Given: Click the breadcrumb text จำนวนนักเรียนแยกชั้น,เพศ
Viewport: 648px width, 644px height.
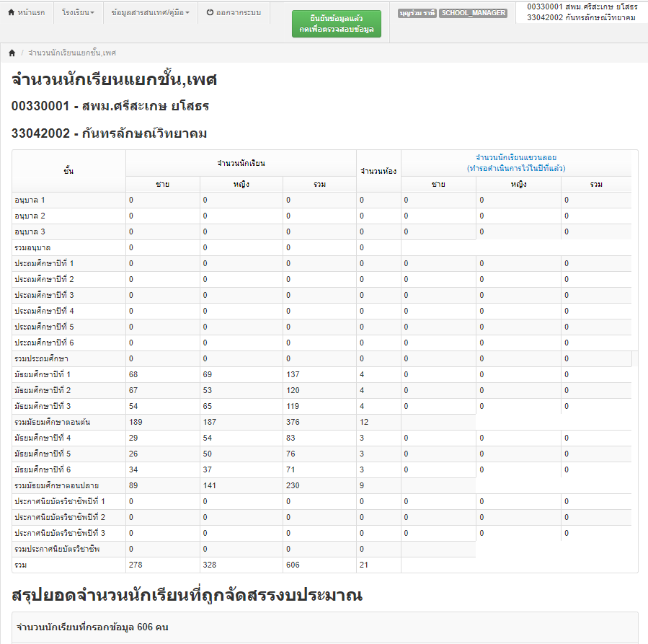Looking at the screenshot, I should [x=72, y=53].
